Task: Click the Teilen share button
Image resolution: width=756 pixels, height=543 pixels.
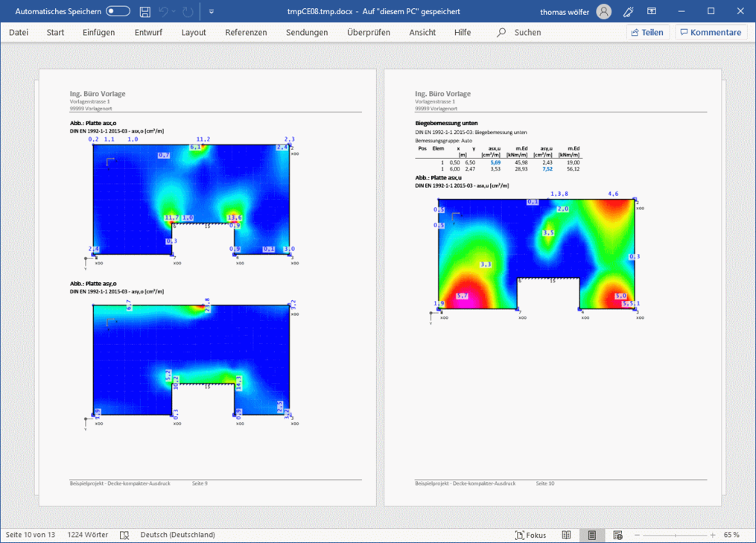Action: (646, 33)
